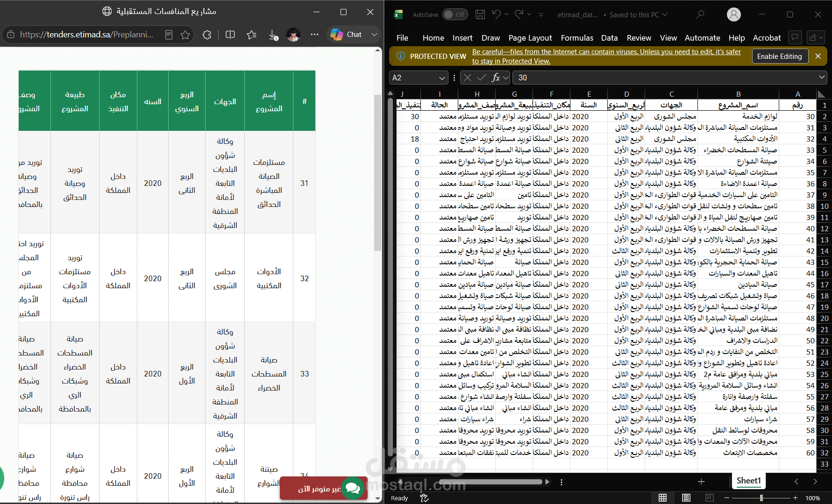The image size is (832, 504).
Task: Open the Comments pane icon in Excel
Action: coord(795,37)
